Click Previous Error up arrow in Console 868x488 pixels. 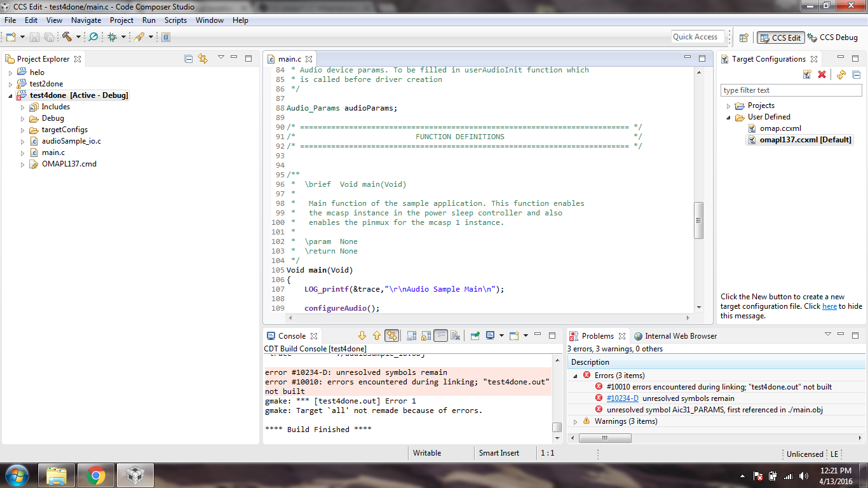(377, 335)
